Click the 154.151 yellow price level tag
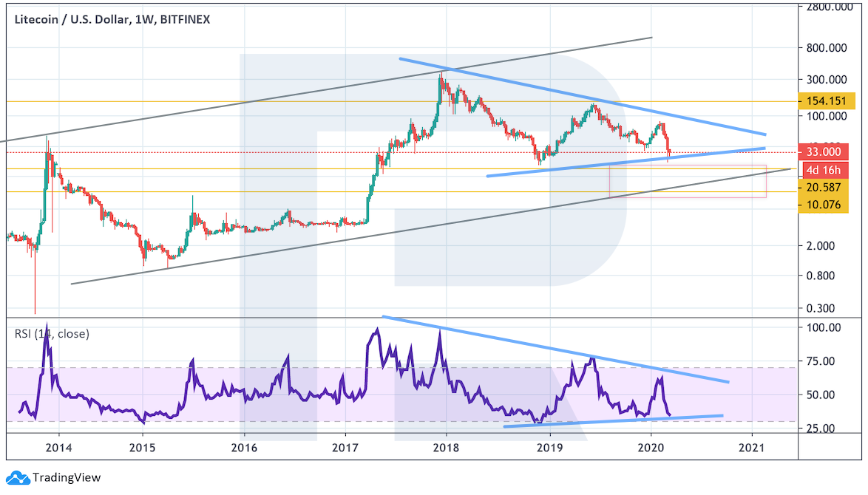Screen dimensions: 868x495 point(823,101)
